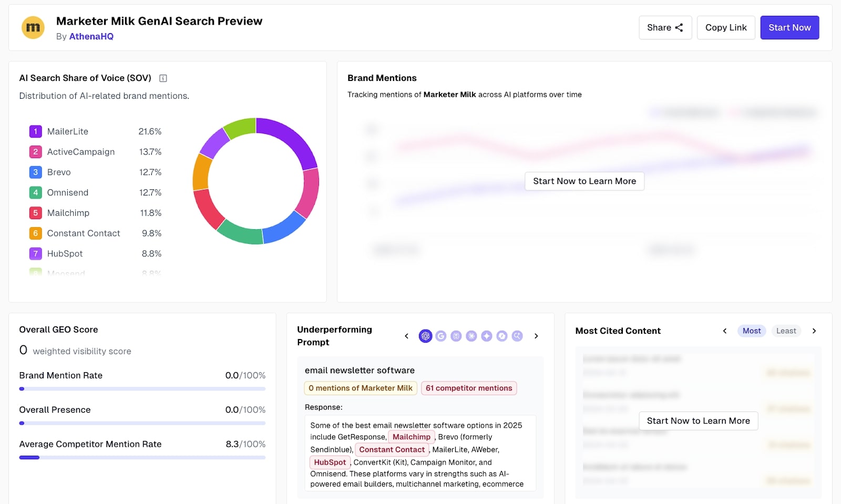Go to next underperforming prompt
This screenshot has height=504, width=841.
[x=536, y=336]
